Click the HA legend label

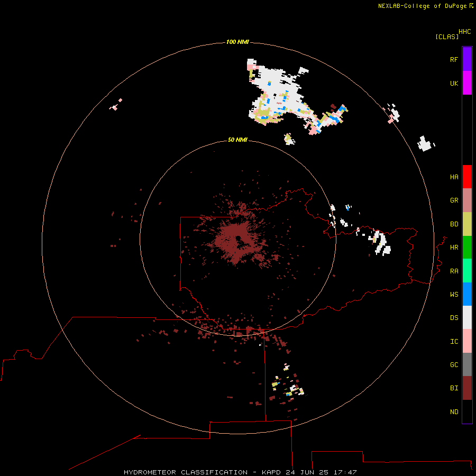tap(454, 177)
